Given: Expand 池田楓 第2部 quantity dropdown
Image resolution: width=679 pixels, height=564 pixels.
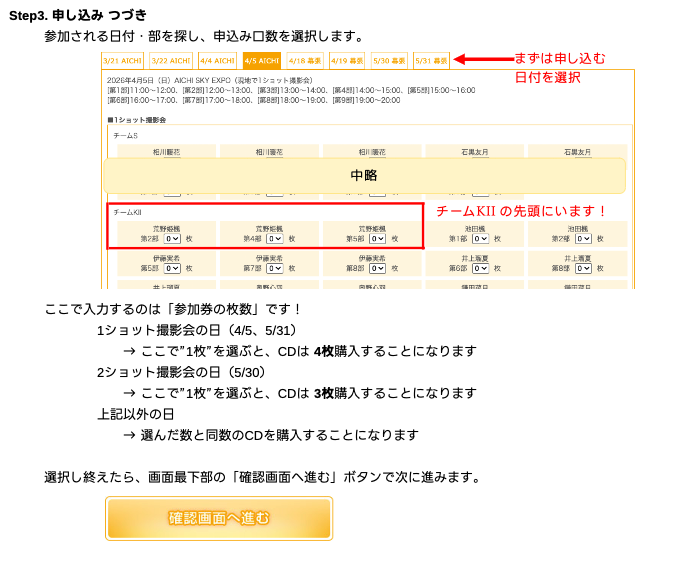Looking at the screenshot, I should point(583,239).
